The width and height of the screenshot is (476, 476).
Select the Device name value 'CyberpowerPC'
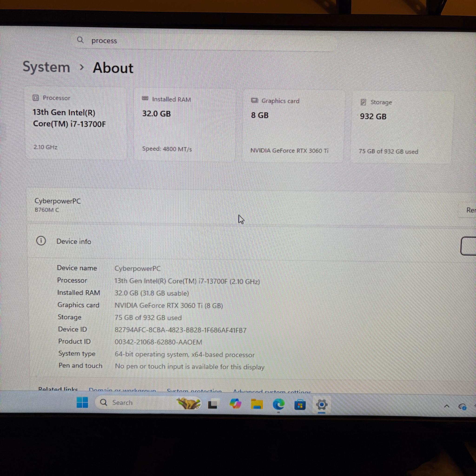pos(138,268)
